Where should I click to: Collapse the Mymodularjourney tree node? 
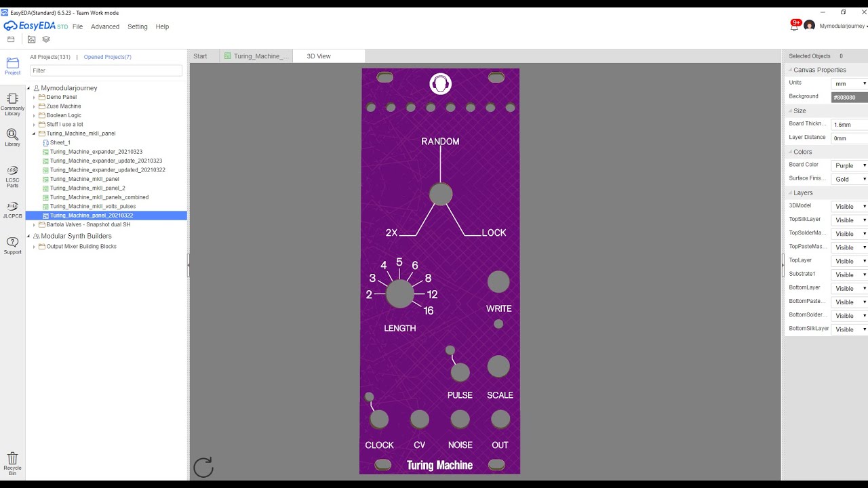pos(28,88)
